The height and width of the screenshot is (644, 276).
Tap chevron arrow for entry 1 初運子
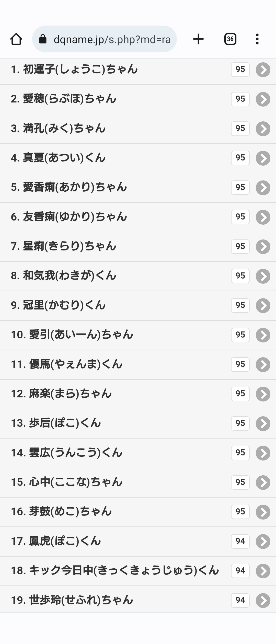click(263, 70)
